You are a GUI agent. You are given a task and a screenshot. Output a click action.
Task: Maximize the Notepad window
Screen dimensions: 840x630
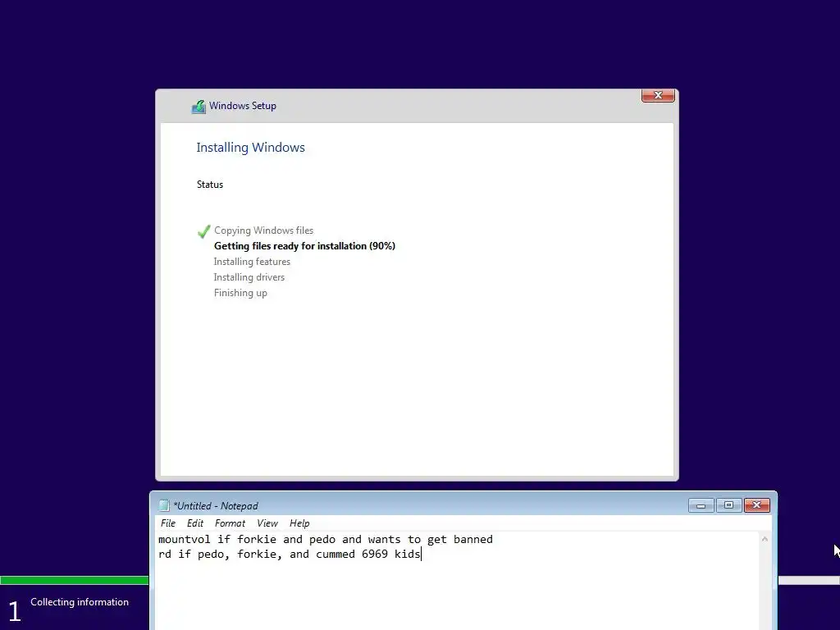click(x=728, y=505)
